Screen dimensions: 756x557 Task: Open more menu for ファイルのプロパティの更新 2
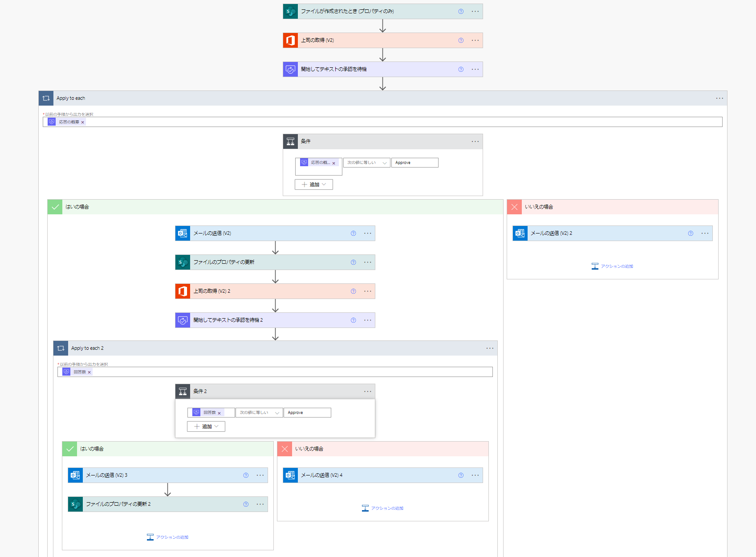260,504
